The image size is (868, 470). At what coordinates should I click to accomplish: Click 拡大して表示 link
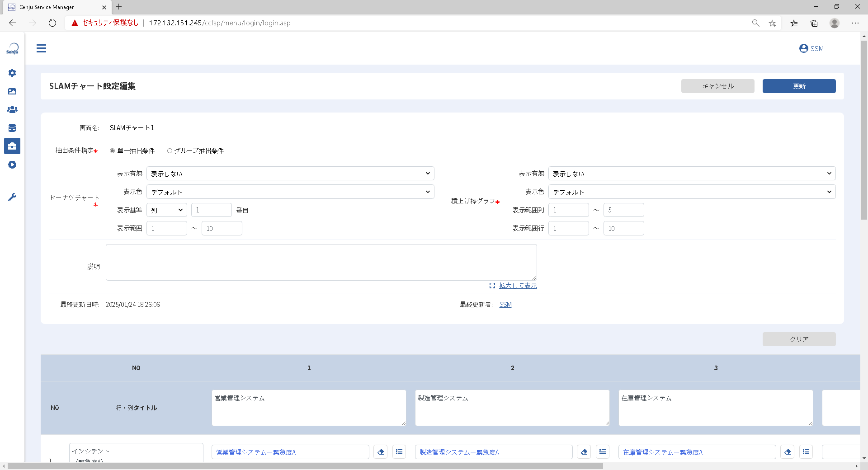click(x=518, y=286)
